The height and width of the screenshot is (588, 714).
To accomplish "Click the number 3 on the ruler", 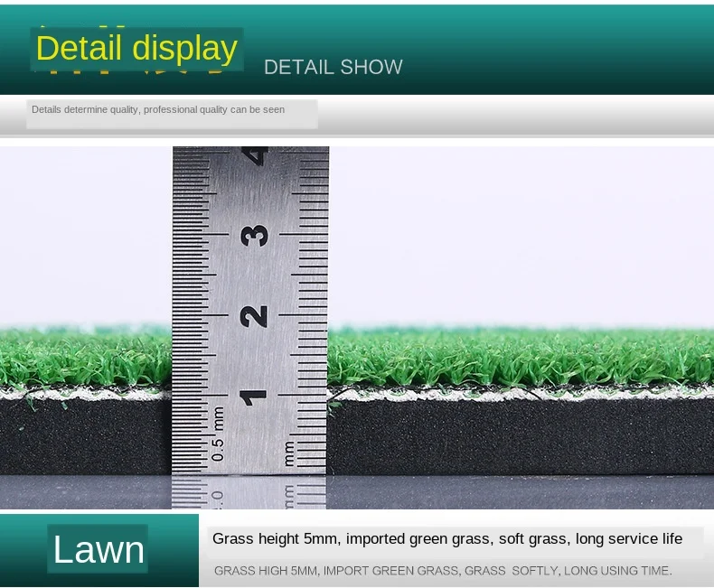I will (254, 236).
